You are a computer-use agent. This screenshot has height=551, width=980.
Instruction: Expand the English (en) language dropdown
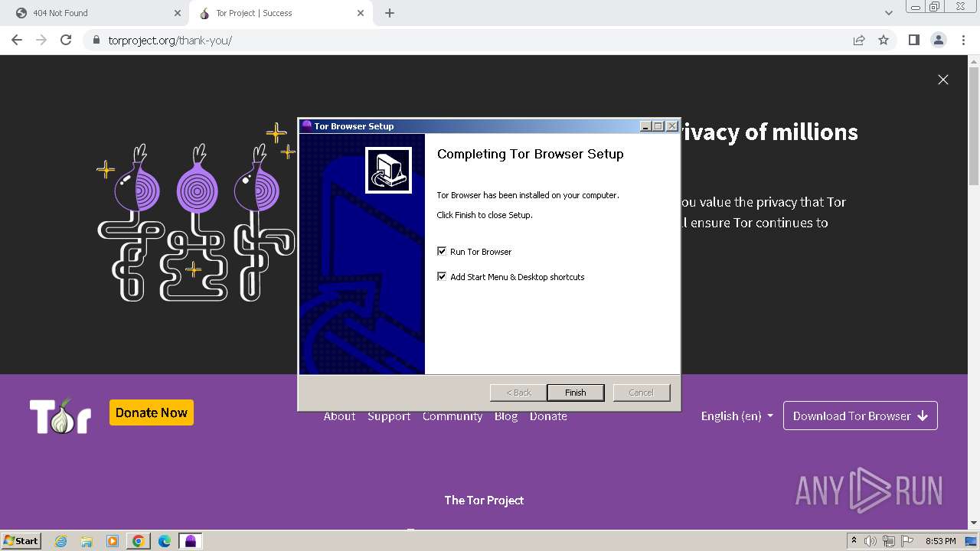click(x=737, y=416)
